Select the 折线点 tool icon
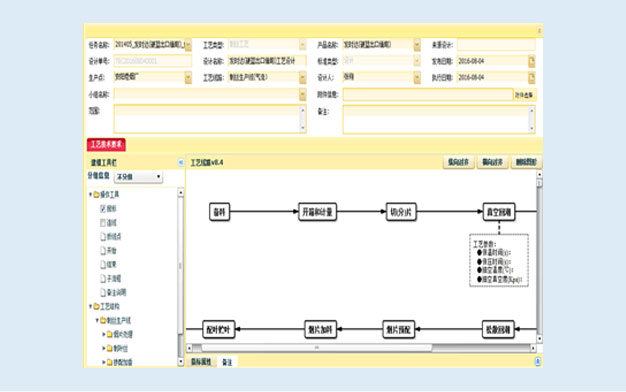Viewport: 626px width, 392px height. [x=103, y=237]
